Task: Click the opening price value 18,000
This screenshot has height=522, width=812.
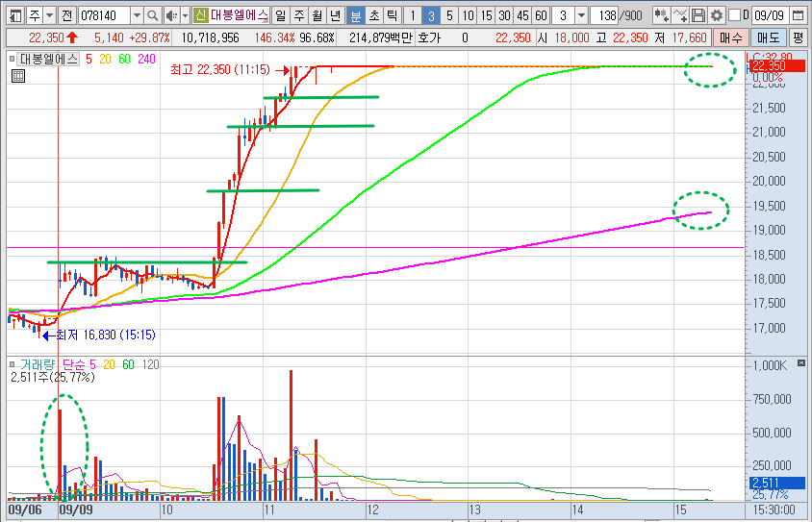Action: point(571,37)
